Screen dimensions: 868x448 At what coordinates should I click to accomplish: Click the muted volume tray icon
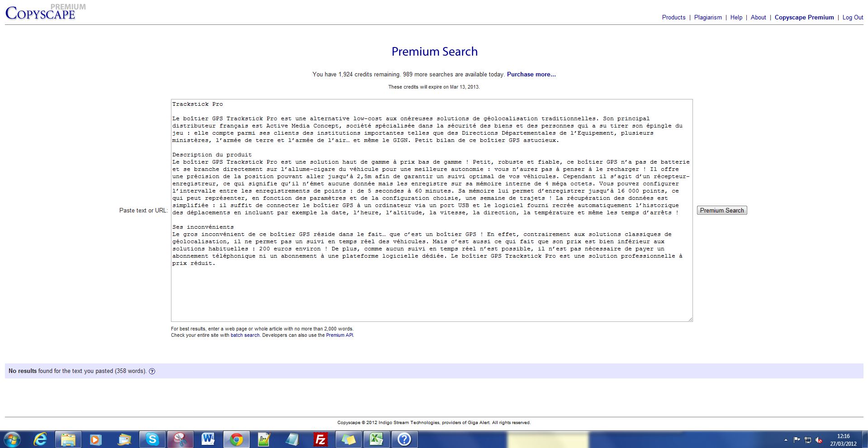click(819, 439)
